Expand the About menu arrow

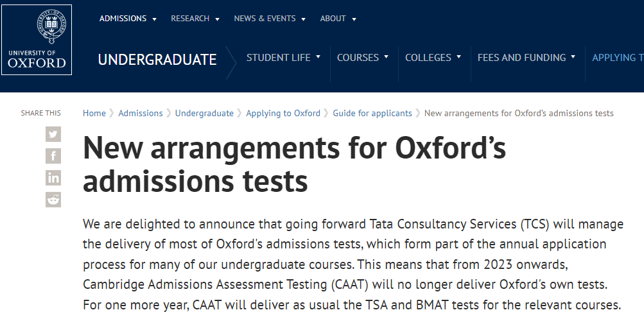click(354, 19)
